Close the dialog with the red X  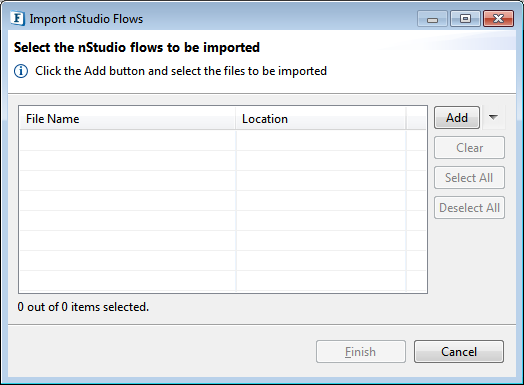tap(498, 19)
